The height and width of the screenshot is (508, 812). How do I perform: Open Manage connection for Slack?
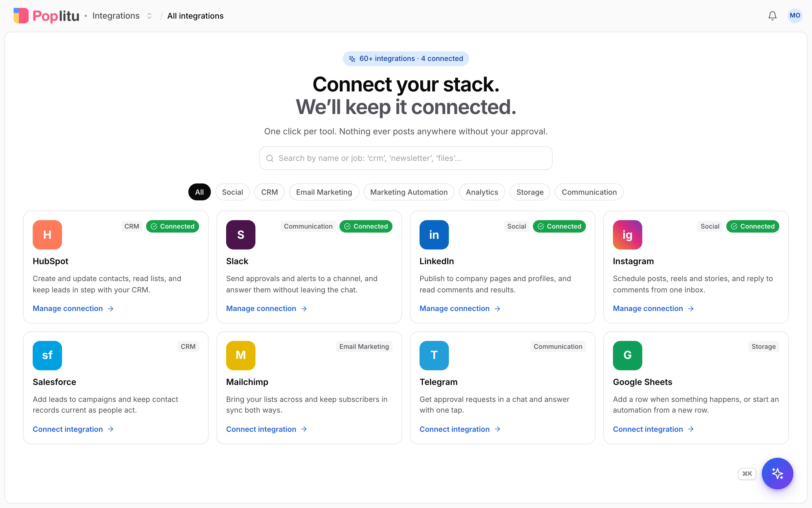pyautogui.click(x=266, y=308)
